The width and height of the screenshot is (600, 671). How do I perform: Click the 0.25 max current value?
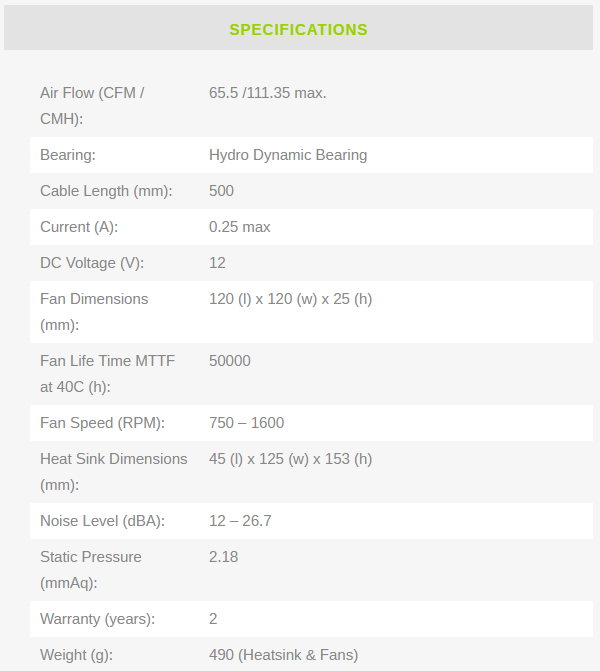pos(239,227)
